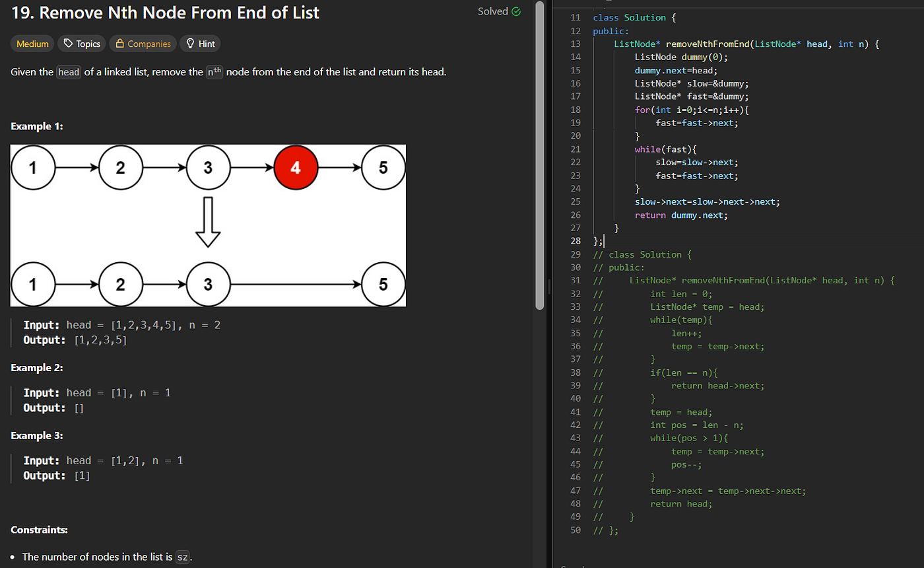Image resolution: width=924 pixels, height=568 pixels.
Task: Click the lock icon next to Companies
Action: [x=120, y=44]
